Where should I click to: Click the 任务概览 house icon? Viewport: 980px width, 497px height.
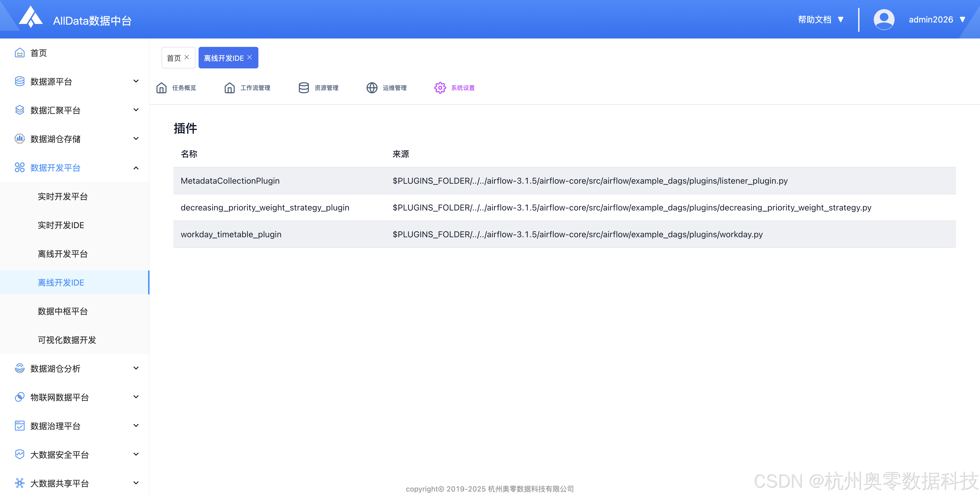pyautogui.click(x=161, y=88)
